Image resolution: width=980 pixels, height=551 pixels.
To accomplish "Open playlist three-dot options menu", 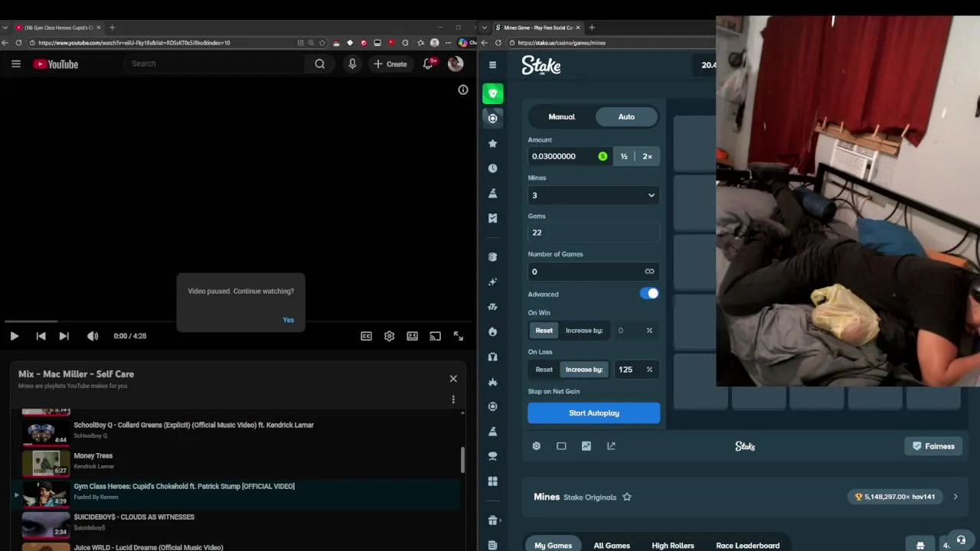I will coord(453,399).
